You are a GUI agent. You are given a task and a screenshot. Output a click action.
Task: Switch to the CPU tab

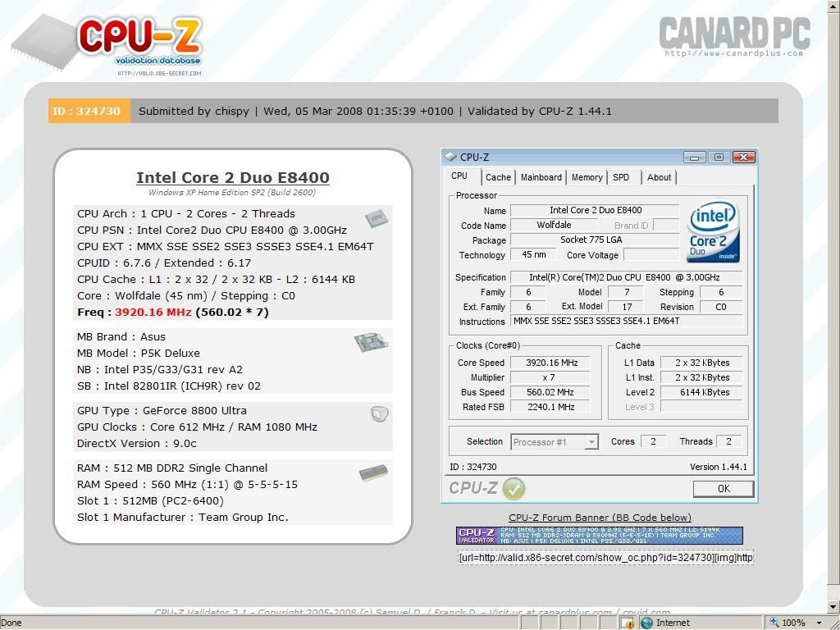click(x=459, y=176)
